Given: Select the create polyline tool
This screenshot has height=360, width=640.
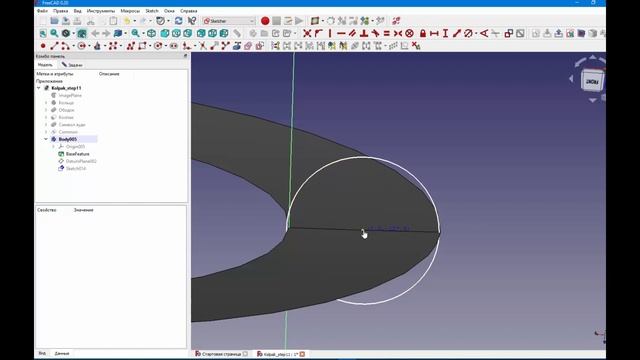Looking at the screenshot, I should click(x=131, y=46).
